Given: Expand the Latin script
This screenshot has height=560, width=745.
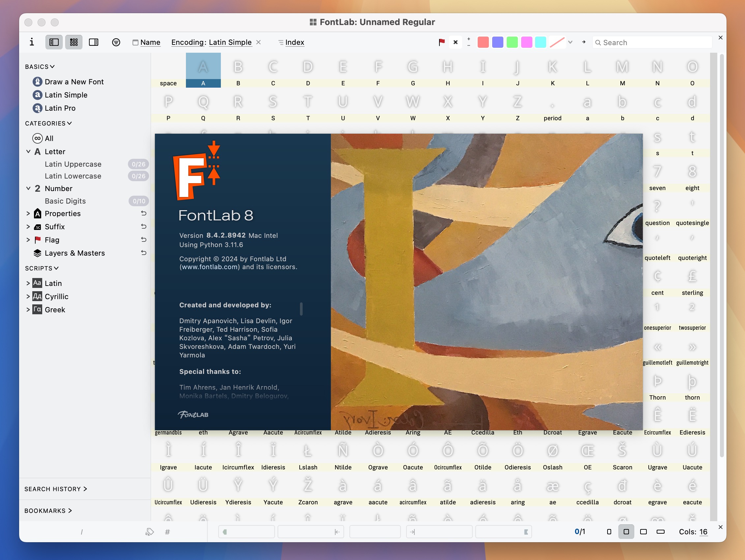Looking at the screenshot, I should pos(28,283).
